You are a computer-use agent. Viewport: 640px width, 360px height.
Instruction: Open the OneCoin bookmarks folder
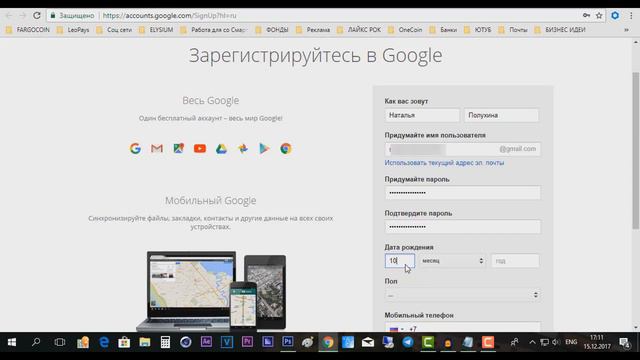(x=405, y=30)
